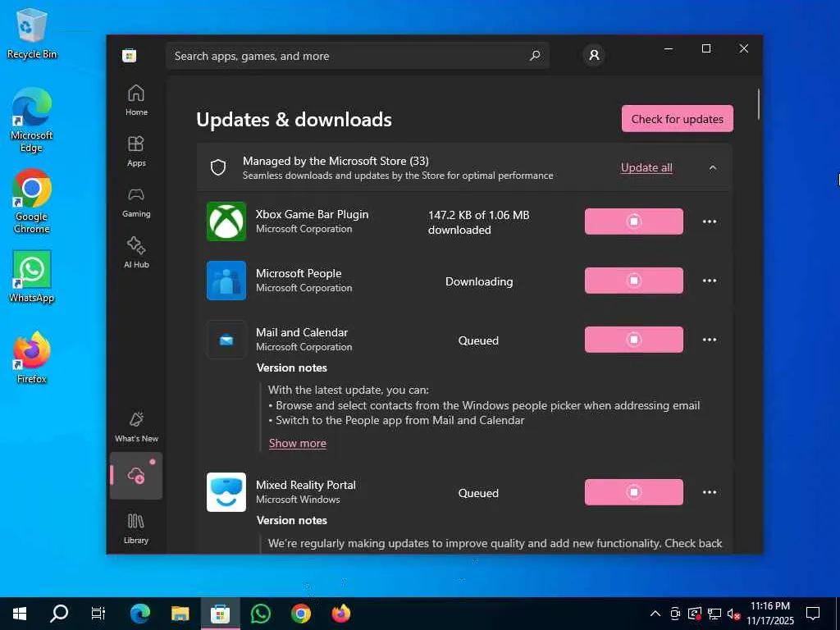Select Firefox desktop shortcut

click(32, 358)
